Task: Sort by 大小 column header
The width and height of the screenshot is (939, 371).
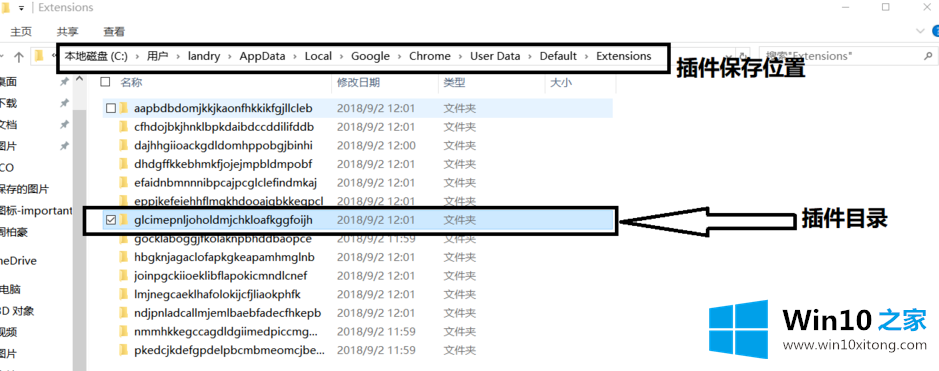Action: 561,83
